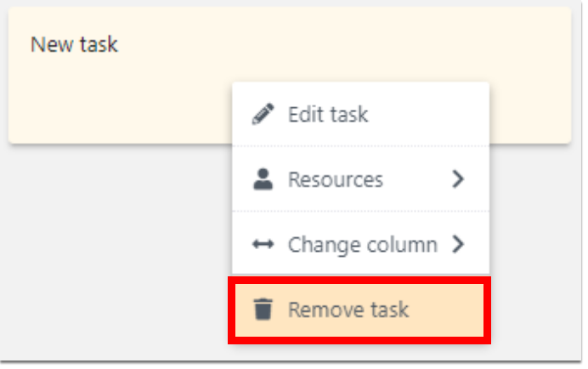
Task: Select the Remove task label text
Action: (348, 309)
